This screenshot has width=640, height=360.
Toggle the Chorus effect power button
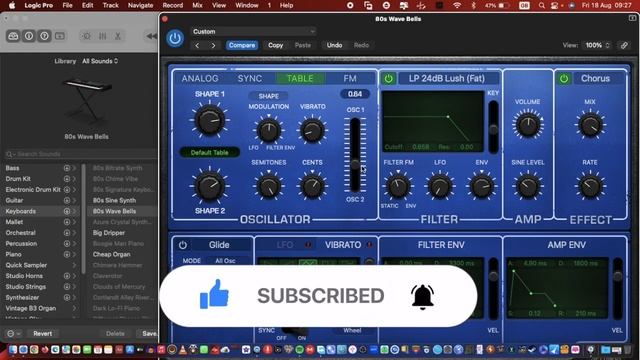564,78
